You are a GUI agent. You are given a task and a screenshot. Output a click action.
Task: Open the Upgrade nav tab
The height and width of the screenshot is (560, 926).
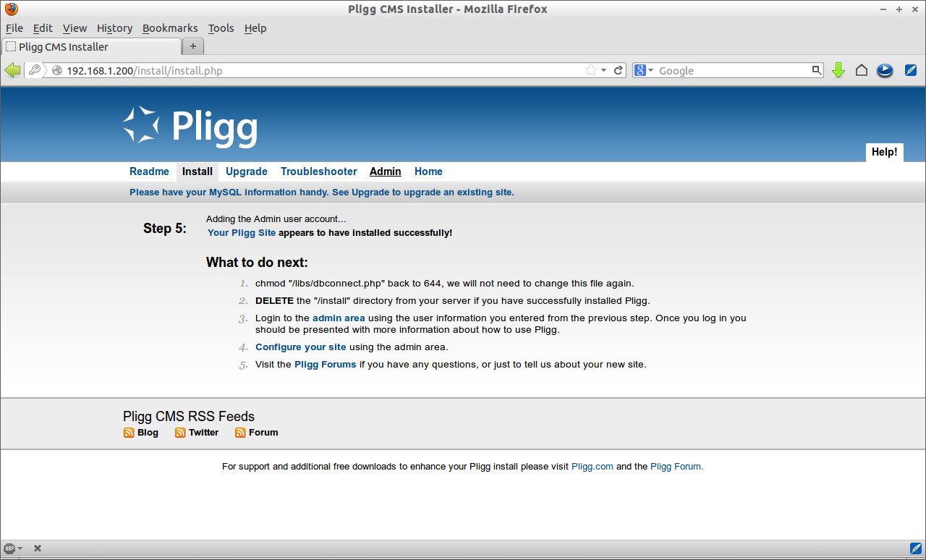[x=247, y=171]
